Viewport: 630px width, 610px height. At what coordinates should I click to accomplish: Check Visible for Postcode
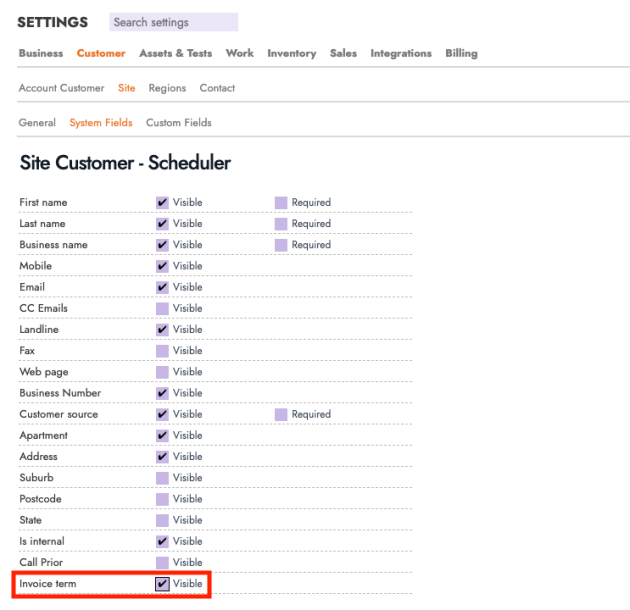click(162, 499)
